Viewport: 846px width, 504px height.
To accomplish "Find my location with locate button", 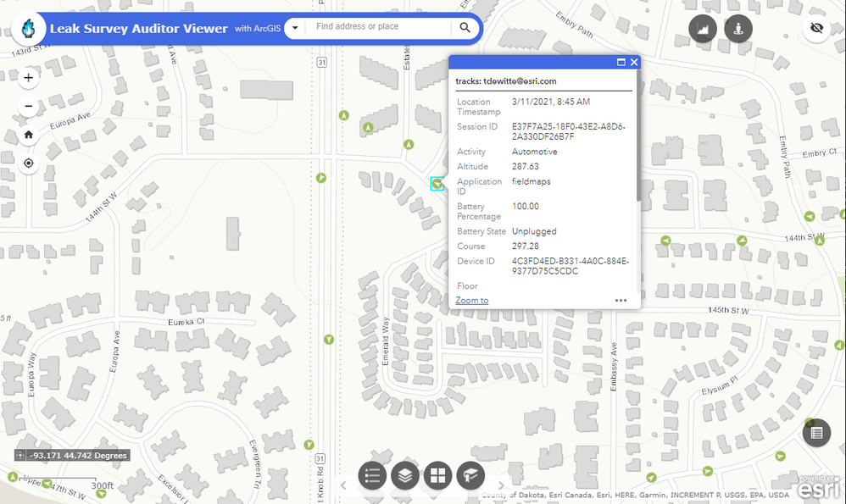I will click(x=29, y=163).
